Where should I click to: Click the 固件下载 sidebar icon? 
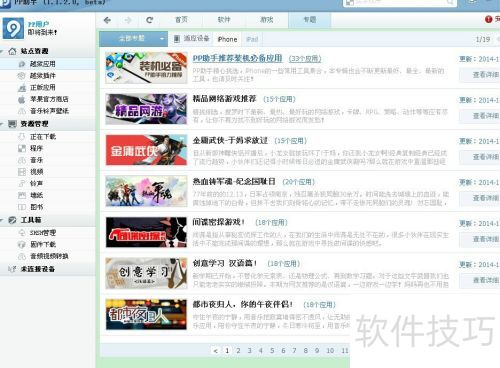coord(22,245)
